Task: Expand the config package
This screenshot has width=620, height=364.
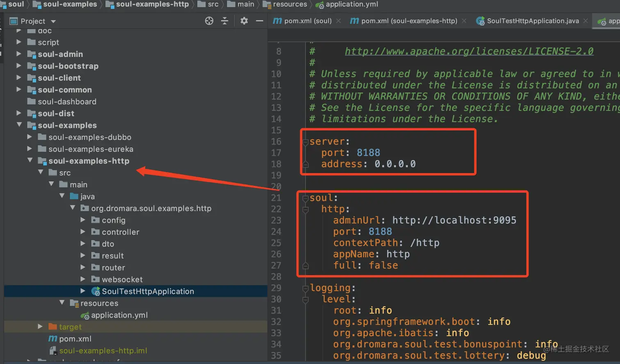Action: (x=83, y=220)
